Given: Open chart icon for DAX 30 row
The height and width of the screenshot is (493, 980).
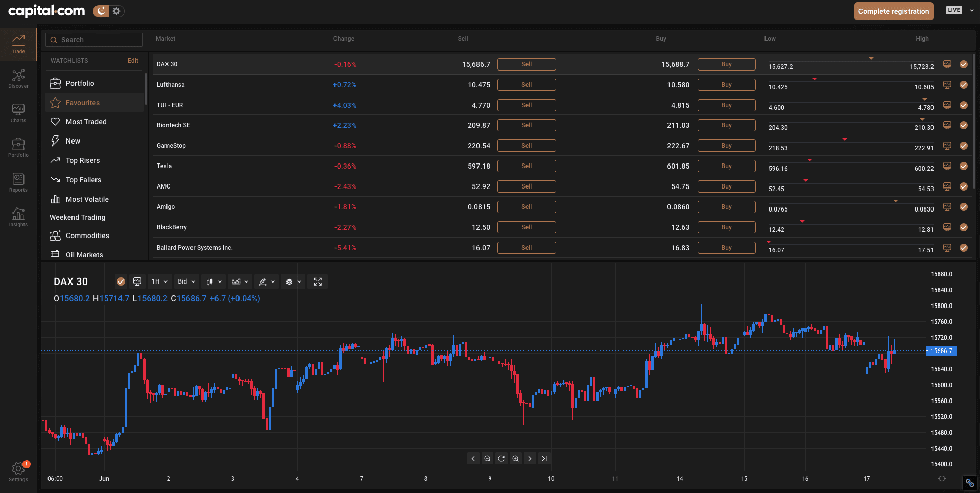Looking at the screenshot, I should (947, 64).
